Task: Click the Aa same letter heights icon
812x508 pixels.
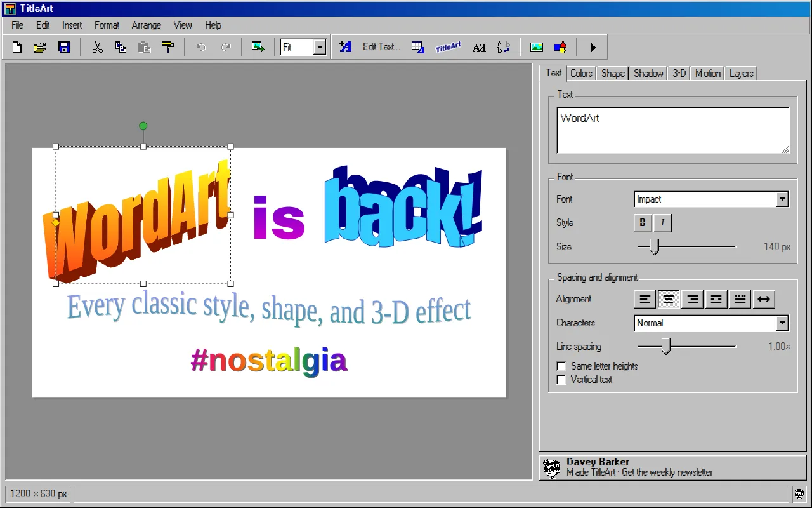Action: (480, 47)
